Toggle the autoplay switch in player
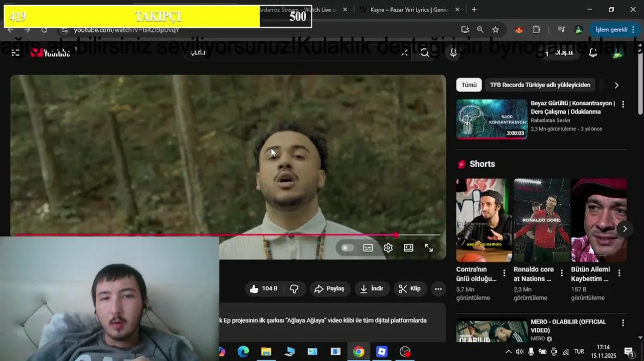Screen dimensions: 644x361 tap(347, 248)
